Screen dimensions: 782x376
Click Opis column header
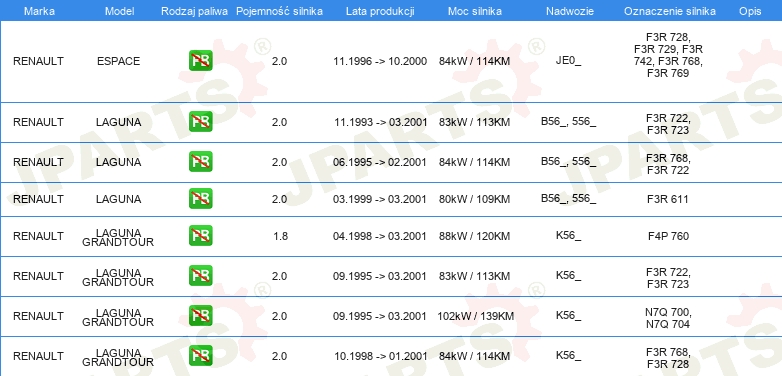pyautogui.click(x=750, y=11)
